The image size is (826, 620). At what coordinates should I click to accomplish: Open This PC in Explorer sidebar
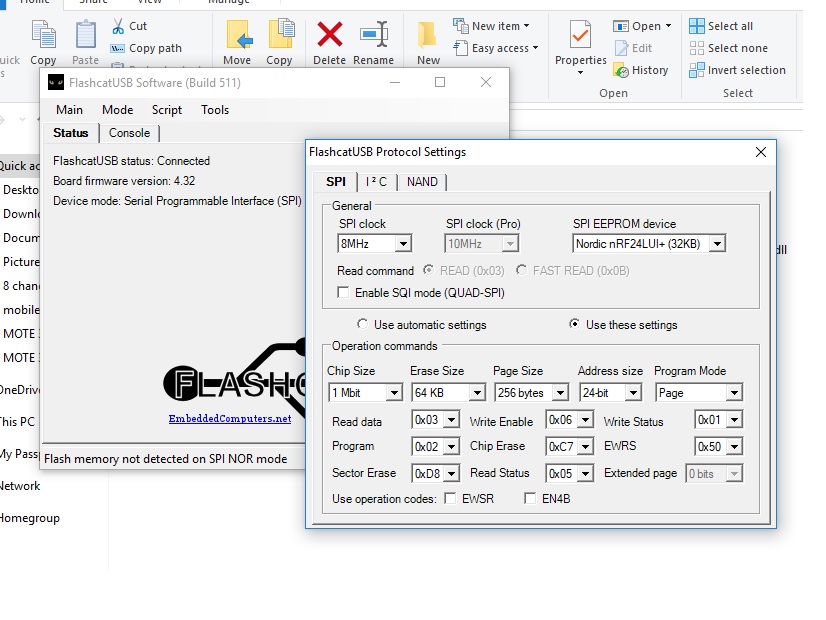tap(17, 421)
